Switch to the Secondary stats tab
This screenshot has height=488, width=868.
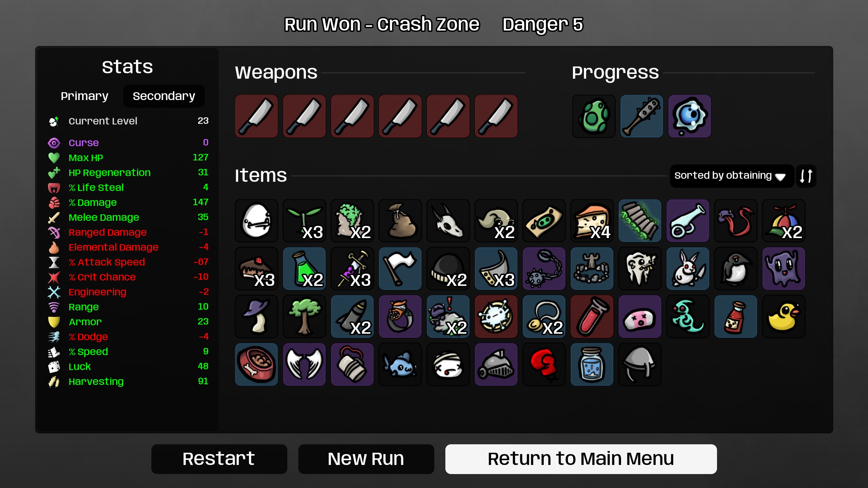164,96
